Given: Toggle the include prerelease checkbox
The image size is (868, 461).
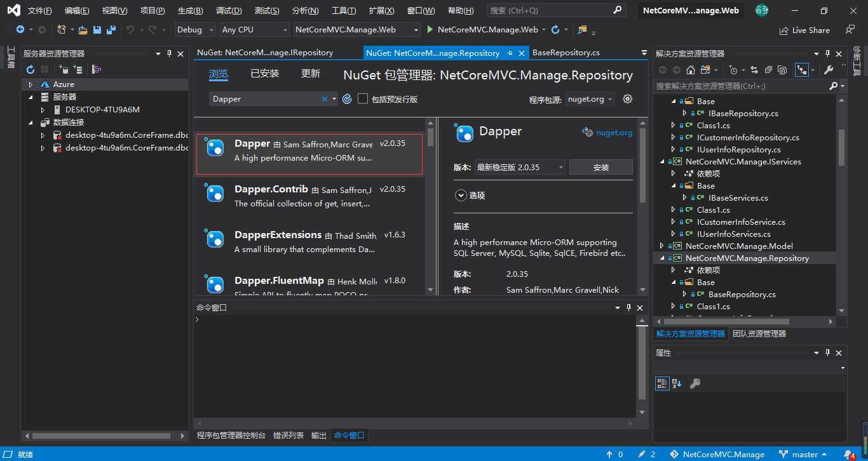Looking at the screenshot, I should pyautogui.click(x=363, y=98).
